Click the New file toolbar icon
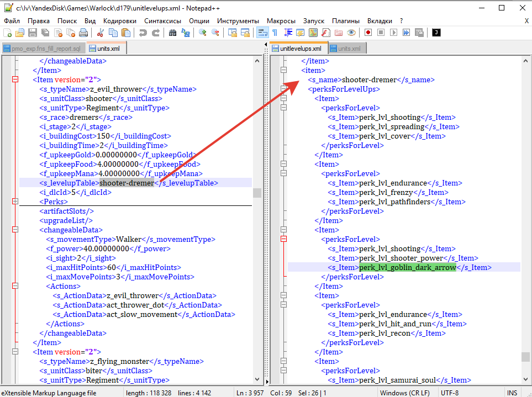The image size is (532, 397). [x=8, y=33]
